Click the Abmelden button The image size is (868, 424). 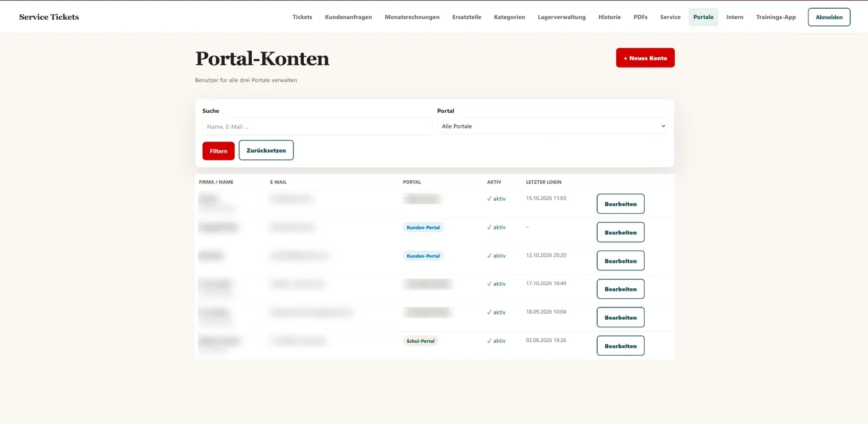829,17
